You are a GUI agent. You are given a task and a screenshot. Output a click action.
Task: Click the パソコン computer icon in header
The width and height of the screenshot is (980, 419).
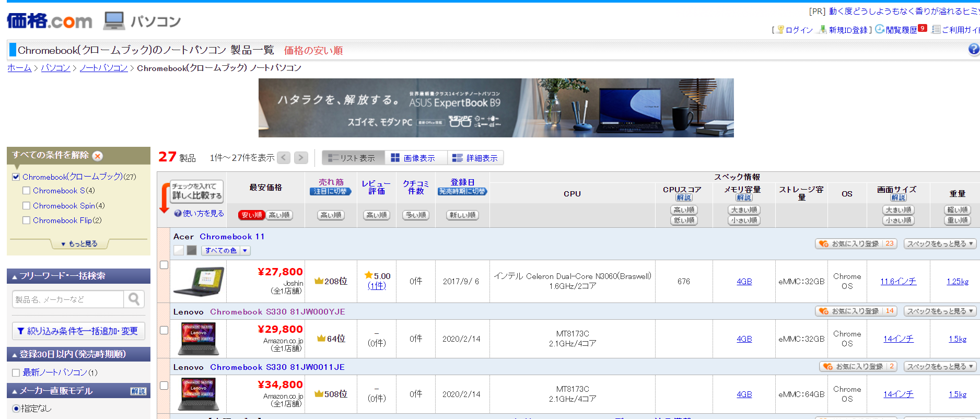114,20
